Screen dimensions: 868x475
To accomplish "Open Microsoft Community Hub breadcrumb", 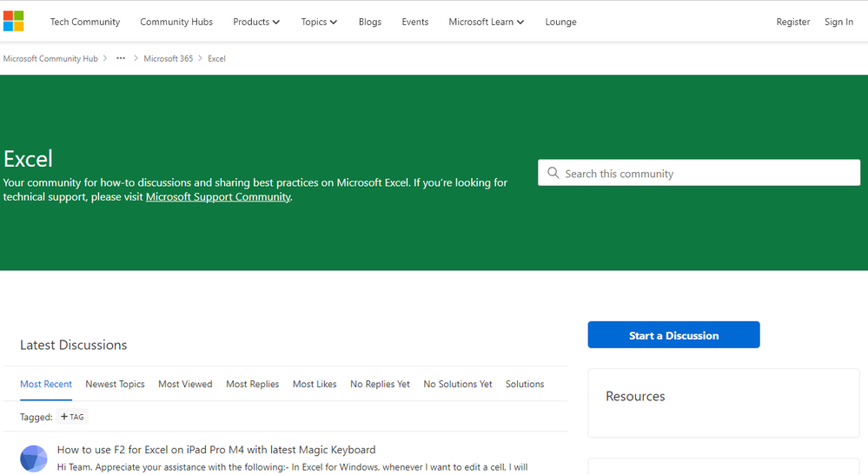I will pos(50,58).
